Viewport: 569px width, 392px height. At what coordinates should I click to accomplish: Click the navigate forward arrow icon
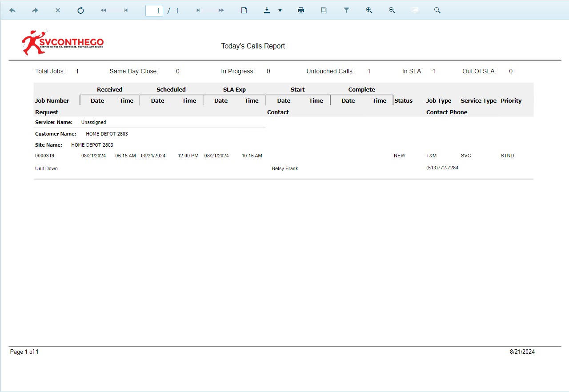(35, 10)
